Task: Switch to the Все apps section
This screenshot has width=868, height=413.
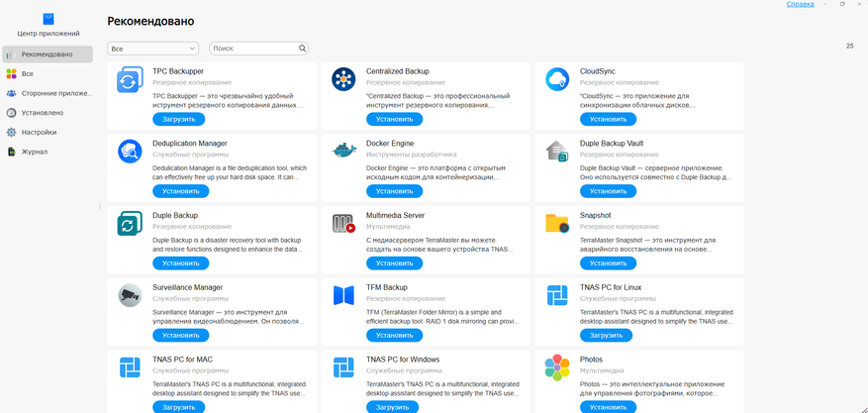Action: click(48, 73)
